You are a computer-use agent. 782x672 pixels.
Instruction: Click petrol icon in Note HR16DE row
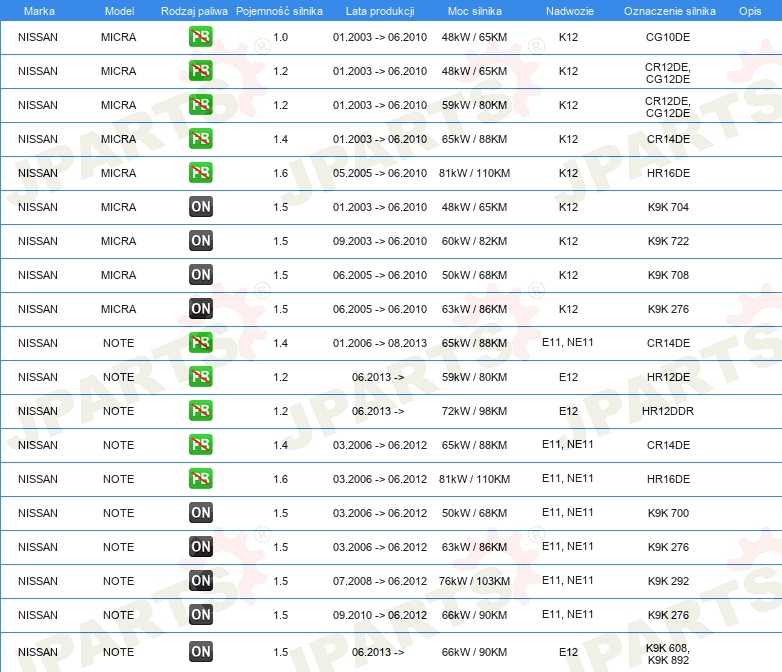click(x=200, y=478)
